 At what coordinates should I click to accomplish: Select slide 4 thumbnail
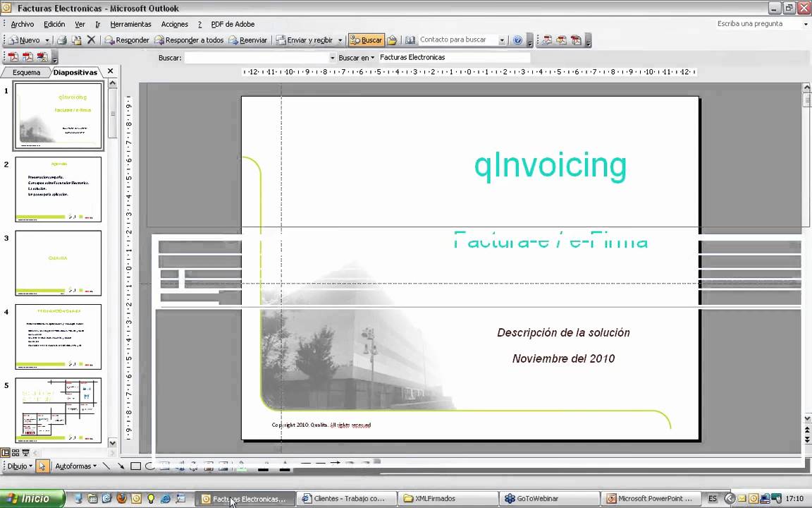click(x=59, y=337)
